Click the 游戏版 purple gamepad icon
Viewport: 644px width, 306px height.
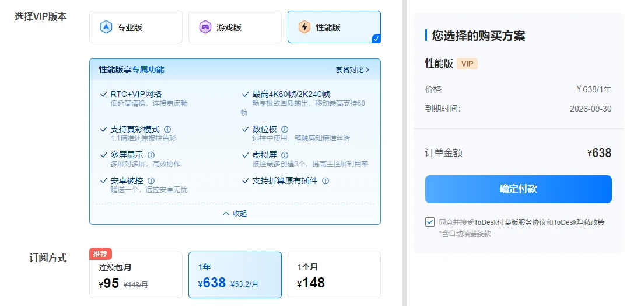point(205,27)
